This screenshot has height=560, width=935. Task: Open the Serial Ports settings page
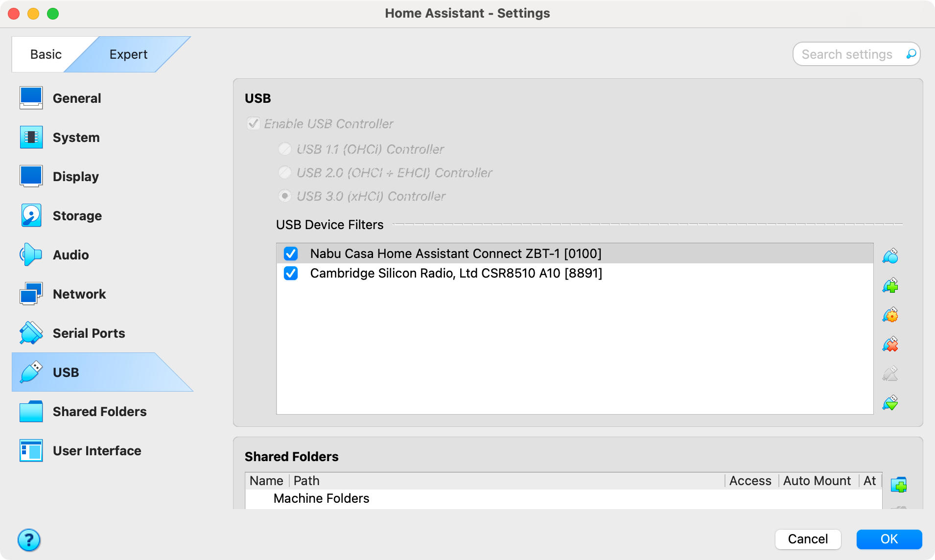tap(89, 333)
